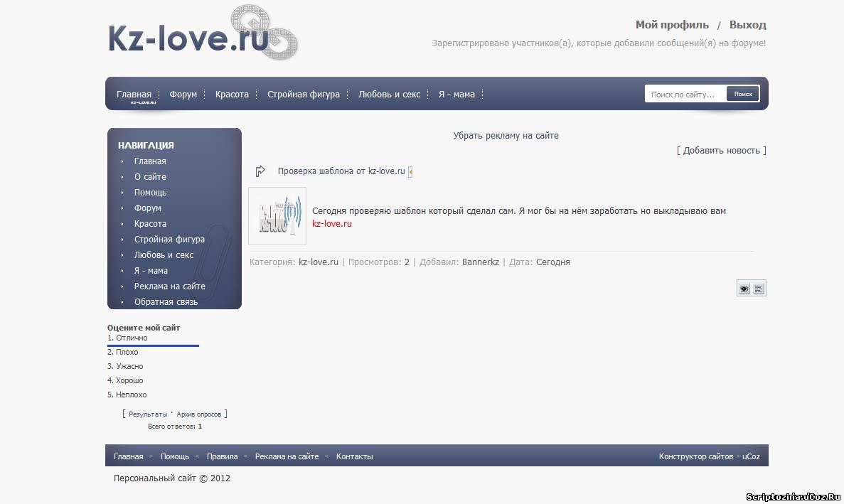The height and width of the screenshot is (504, 844).
Task: Select Любовь и секс in top menu
Action: 389,94
